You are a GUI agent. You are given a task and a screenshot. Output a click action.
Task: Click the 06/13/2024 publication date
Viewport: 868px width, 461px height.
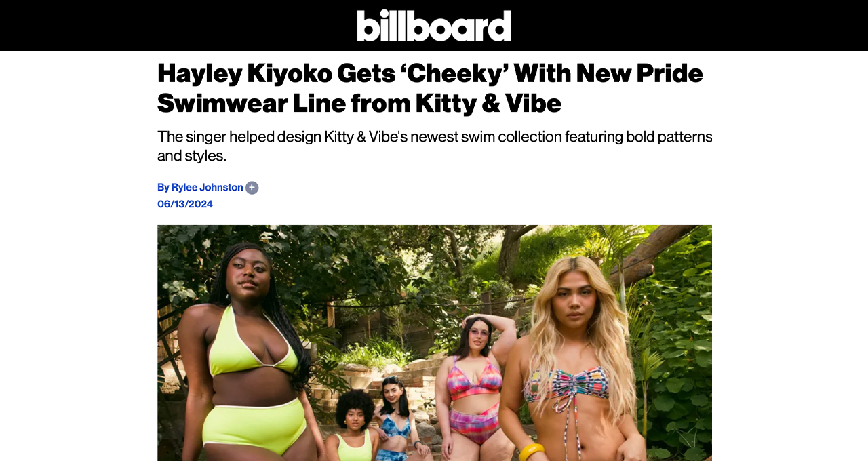point(185,204)
